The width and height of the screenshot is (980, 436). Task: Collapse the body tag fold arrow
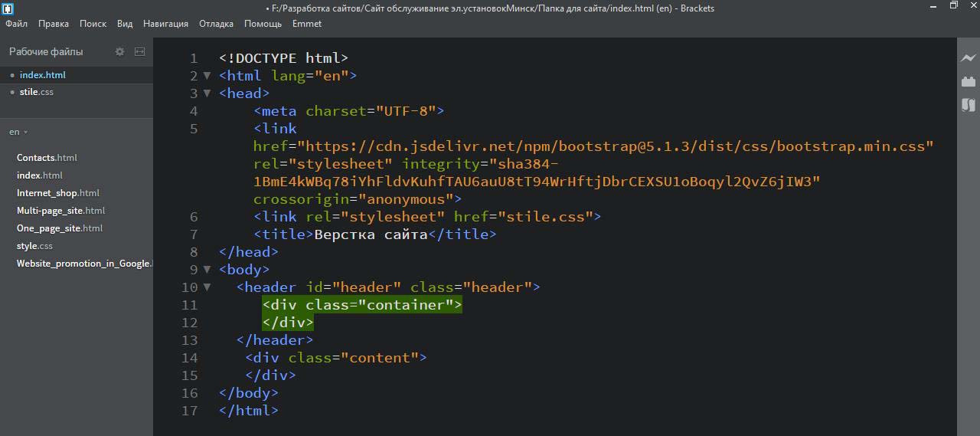[x=207, y=270]
